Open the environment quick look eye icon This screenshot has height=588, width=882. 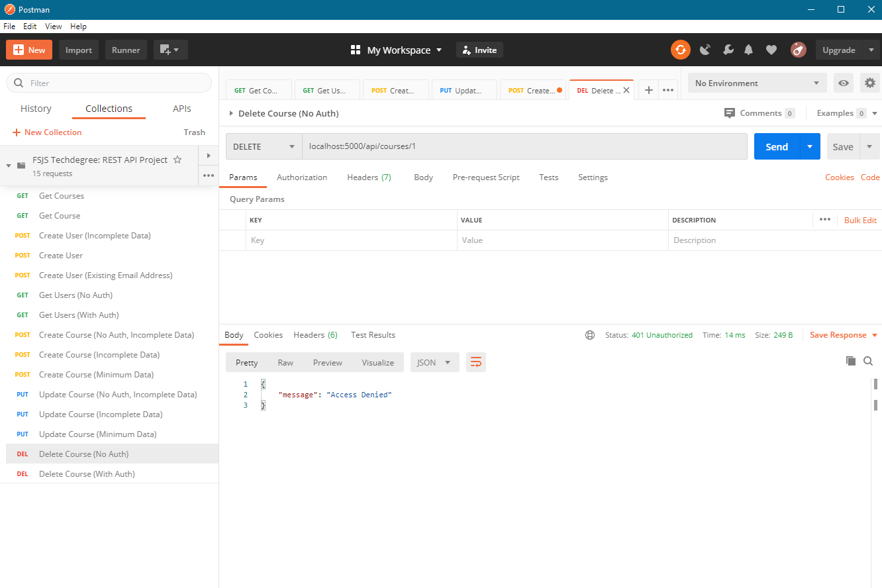(844, 82)
